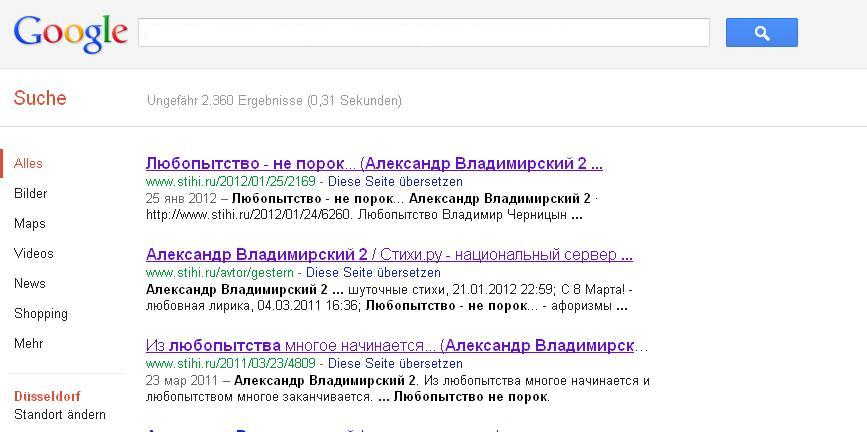Expand Mehr for more search categories

pos(28,343)
